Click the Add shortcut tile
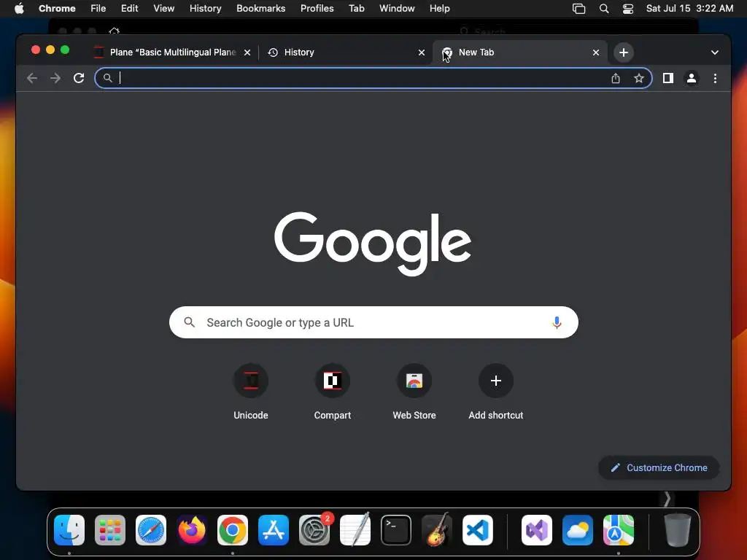Screen dimensions: 747x560 tap(496, 392)
